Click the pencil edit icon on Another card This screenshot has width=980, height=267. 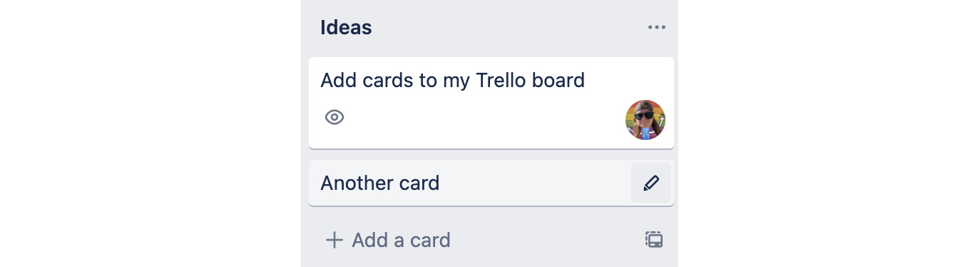click(x=651, y=183)
